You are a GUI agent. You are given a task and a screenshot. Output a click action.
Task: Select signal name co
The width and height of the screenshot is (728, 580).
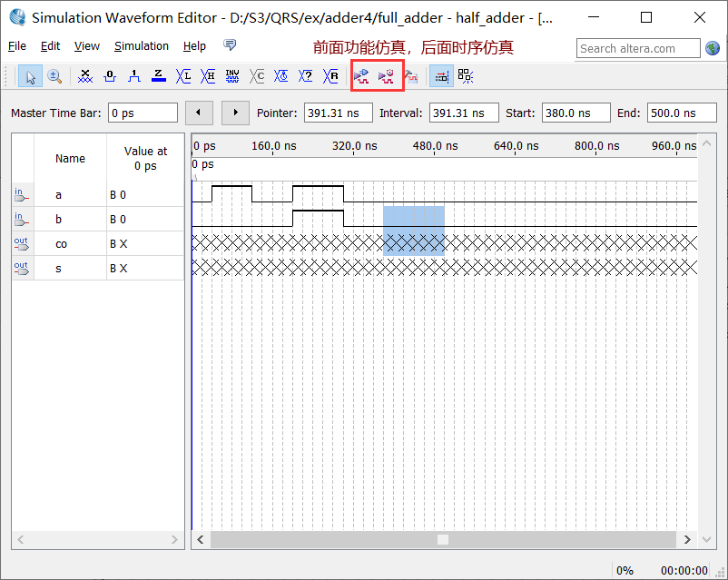pos(62,244)
